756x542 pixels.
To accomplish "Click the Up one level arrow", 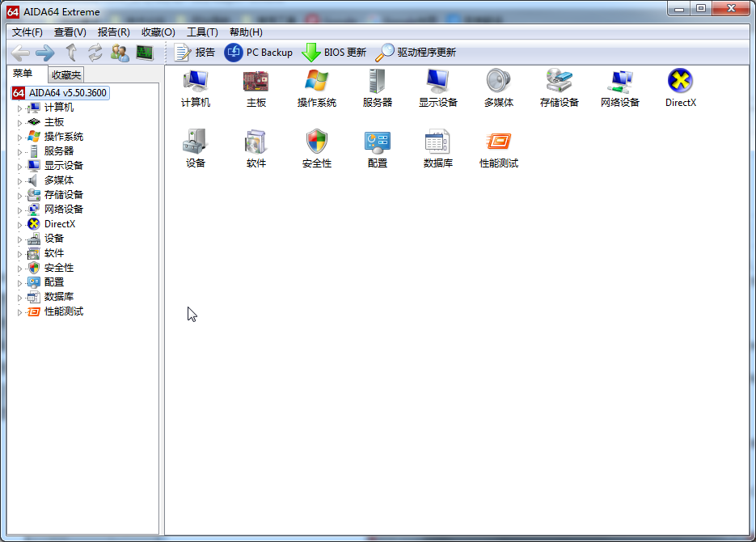I will pos(71,52).
